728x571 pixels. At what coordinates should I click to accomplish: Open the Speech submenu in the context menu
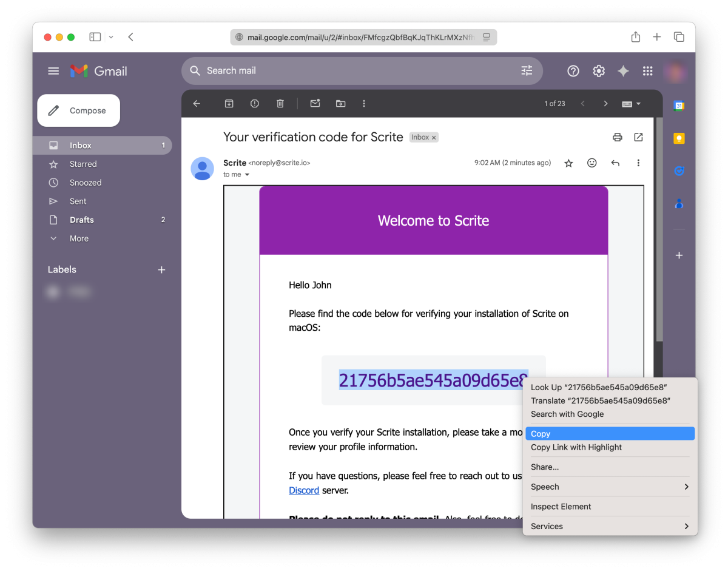pos(609,487)
